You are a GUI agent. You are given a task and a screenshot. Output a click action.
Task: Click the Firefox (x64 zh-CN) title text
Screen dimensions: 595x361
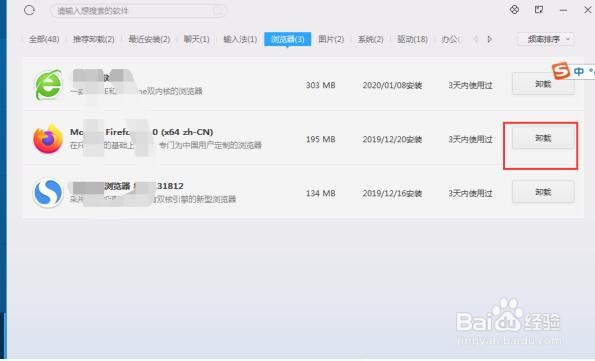tap(142, 132)
